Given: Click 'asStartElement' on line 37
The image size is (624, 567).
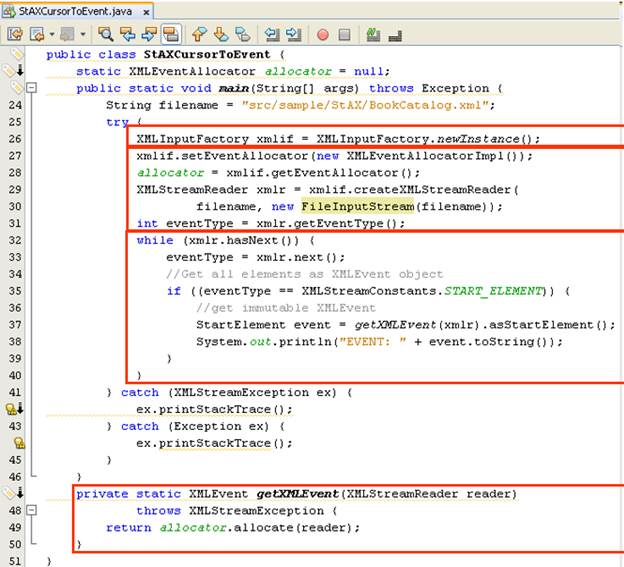Looking at the screenshot, I should coord(542,325).
